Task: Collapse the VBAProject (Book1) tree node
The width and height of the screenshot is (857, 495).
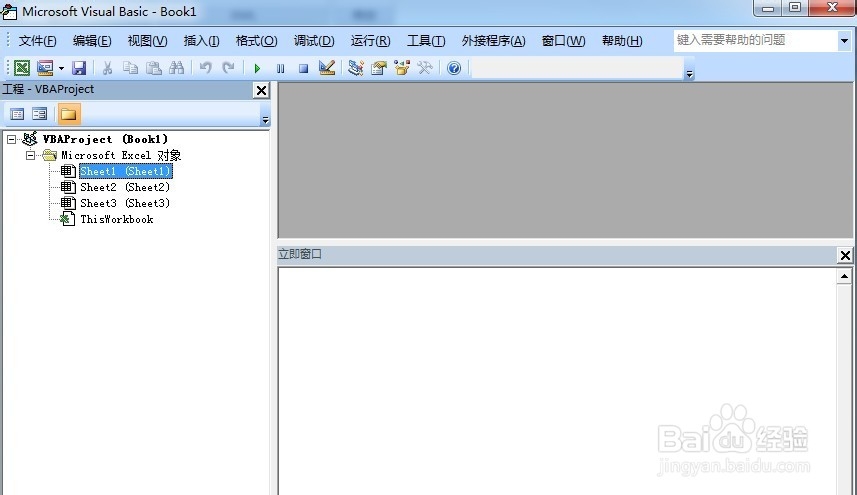Action: click(11, 139)
